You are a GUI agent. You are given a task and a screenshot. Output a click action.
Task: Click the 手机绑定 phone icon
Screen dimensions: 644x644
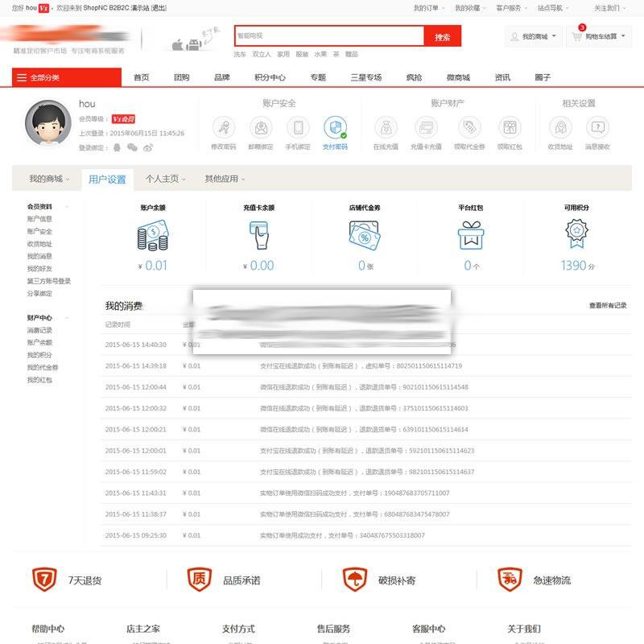click(x=298, y=128)
